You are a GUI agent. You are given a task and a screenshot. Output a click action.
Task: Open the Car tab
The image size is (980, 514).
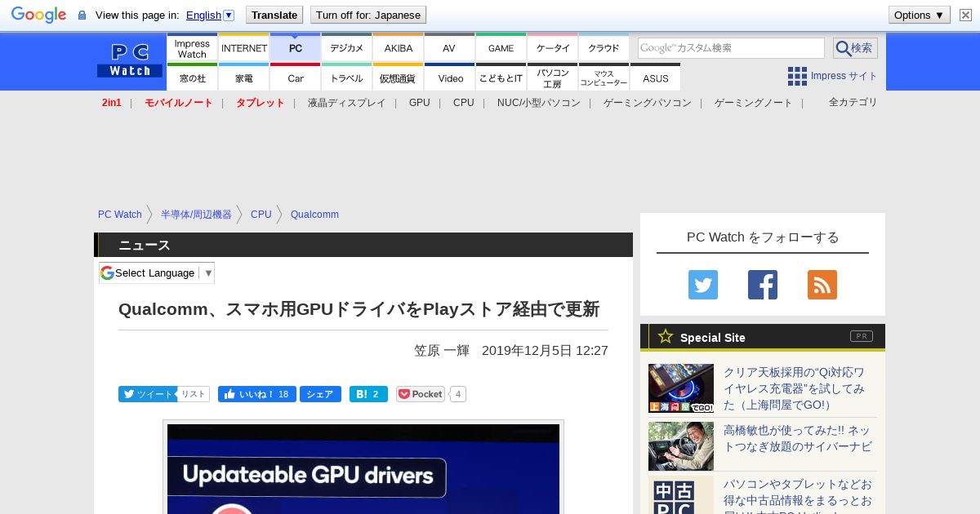296,78
